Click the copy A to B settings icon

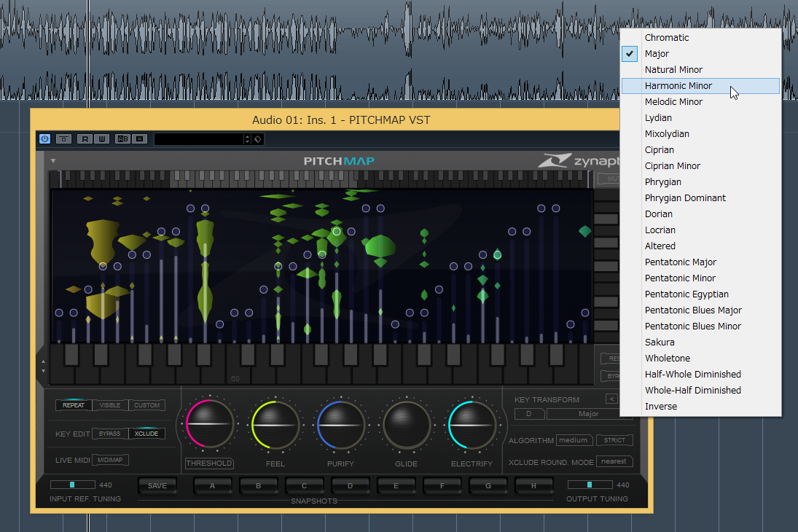139,139
